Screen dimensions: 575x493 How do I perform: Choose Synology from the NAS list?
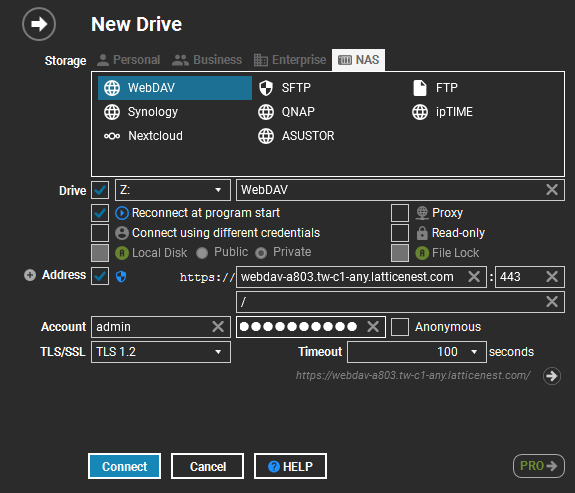tap(141, 112)
